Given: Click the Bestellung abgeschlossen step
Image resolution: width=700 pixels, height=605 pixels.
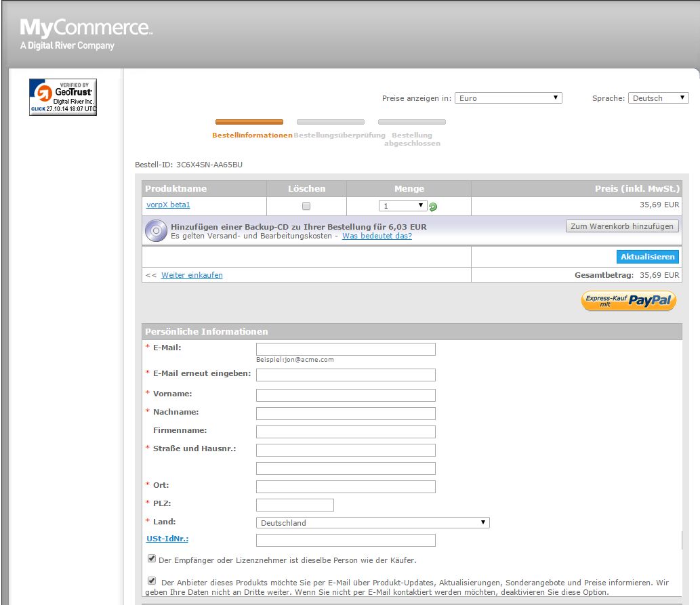Looking at the screenshot, I should tap(412, 139).
